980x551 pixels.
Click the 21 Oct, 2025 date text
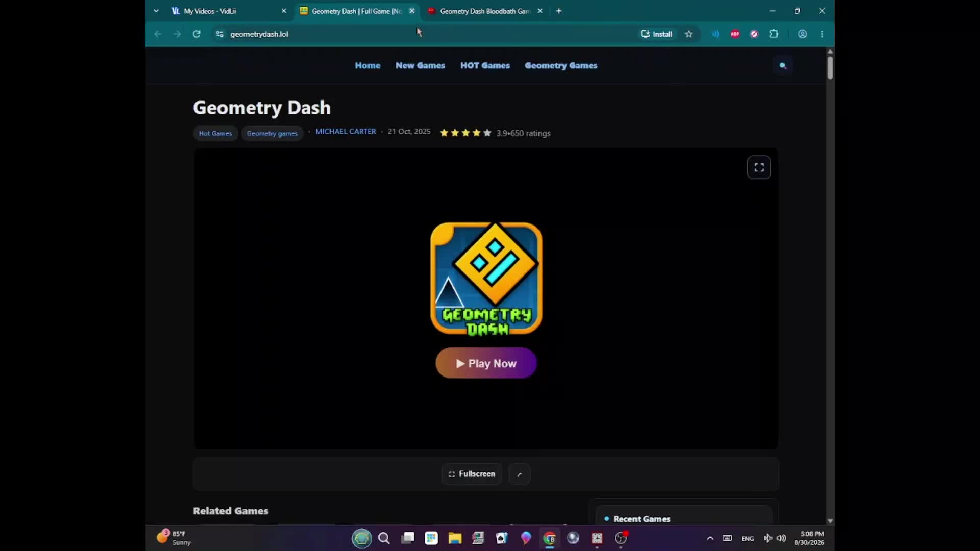tap(409, 132)
